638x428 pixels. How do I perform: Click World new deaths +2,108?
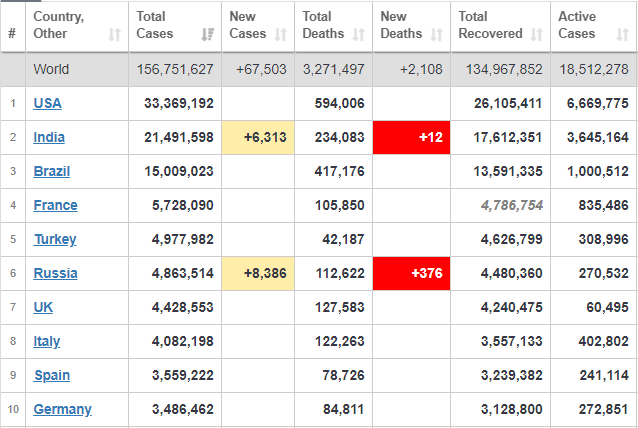[x=421, y=70]
